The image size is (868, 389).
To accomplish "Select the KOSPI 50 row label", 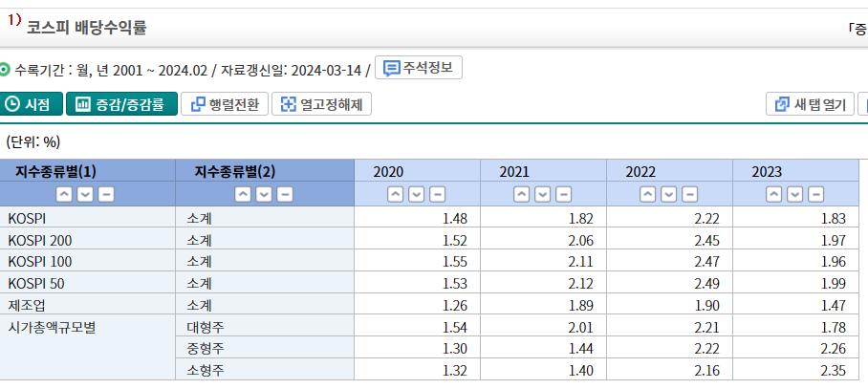I will [36, 283].
